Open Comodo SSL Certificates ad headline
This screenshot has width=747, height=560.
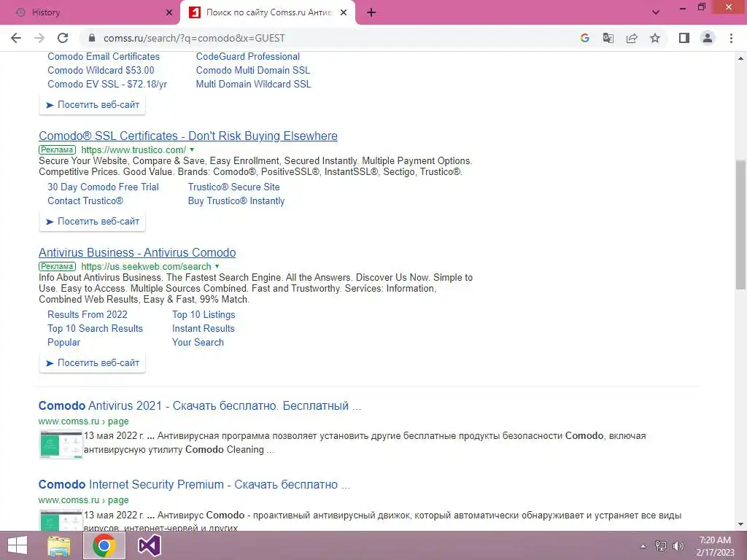click(x=188, y=136)
